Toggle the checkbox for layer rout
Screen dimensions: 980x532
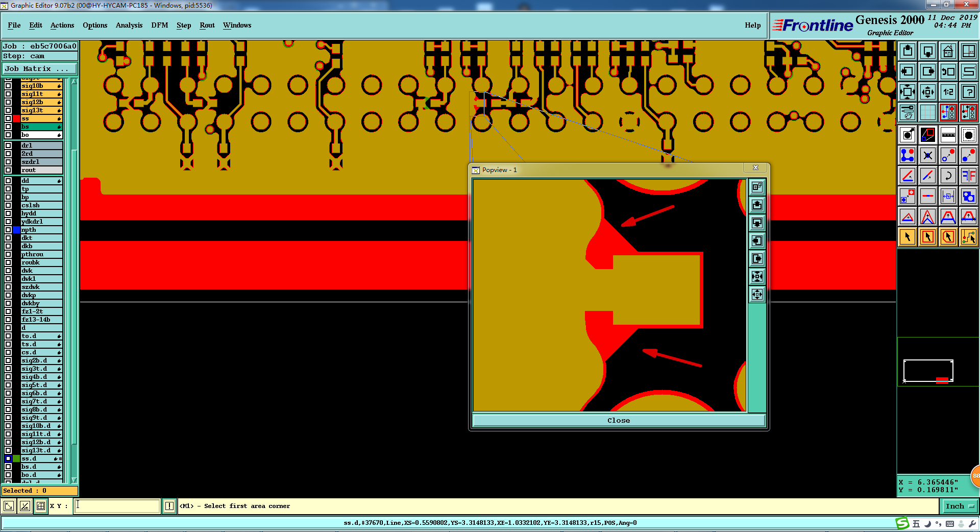click(x=8, y=170)
